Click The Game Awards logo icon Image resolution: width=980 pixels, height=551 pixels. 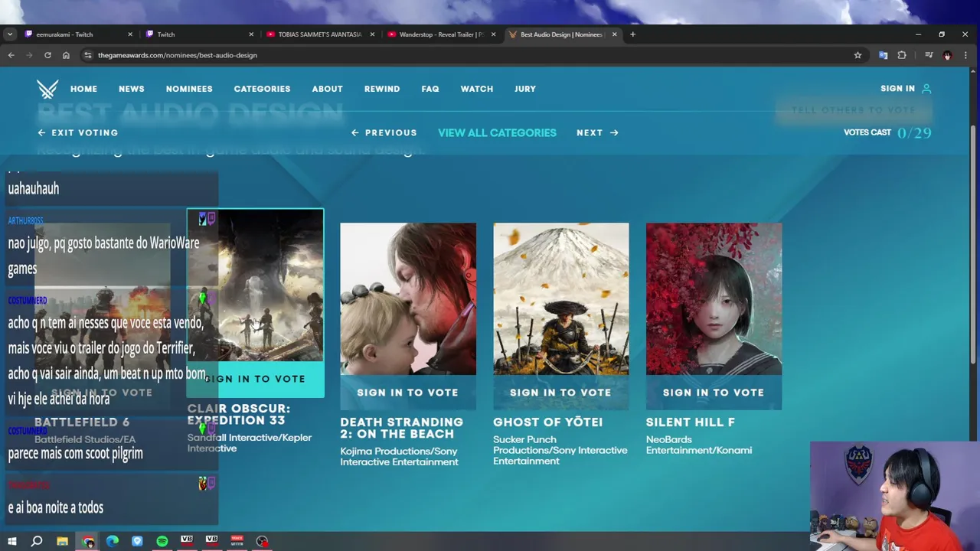(x=47, y=89)
